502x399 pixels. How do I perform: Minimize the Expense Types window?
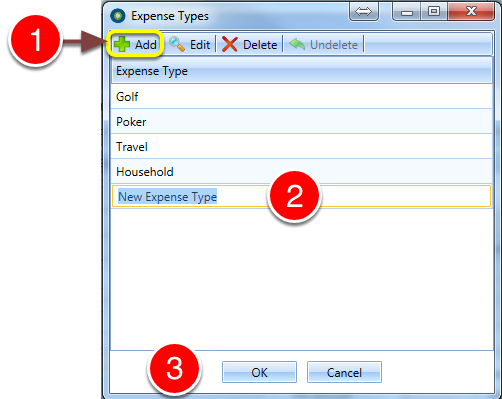pos(407,12)
